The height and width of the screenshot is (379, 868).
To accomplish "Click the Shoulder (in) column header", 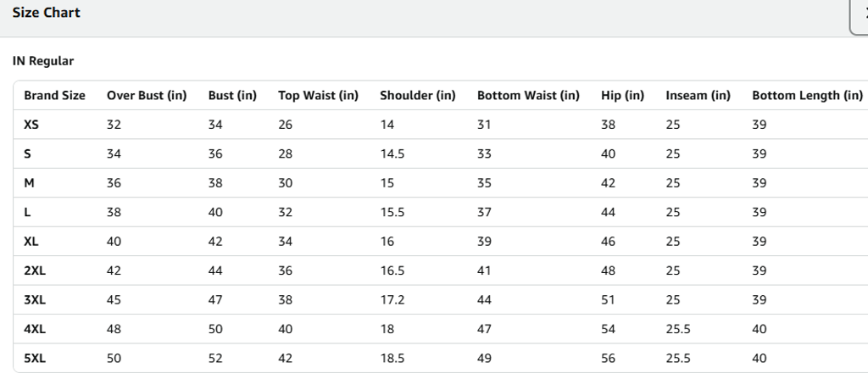I will click(x=418, y=95).
